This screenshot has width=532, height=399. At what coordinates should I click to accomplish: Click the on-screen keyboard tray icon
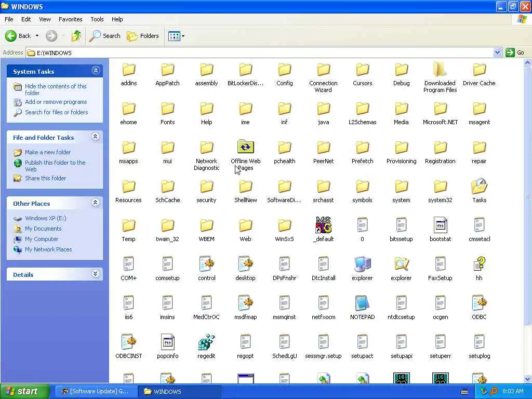(x=464, y=392)
